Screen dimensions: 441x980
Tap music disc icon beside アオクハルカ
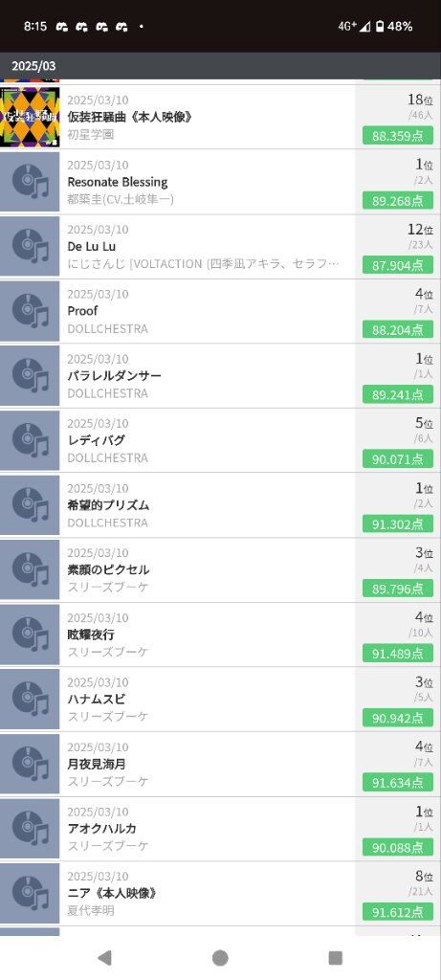click(x=30, y=829)
